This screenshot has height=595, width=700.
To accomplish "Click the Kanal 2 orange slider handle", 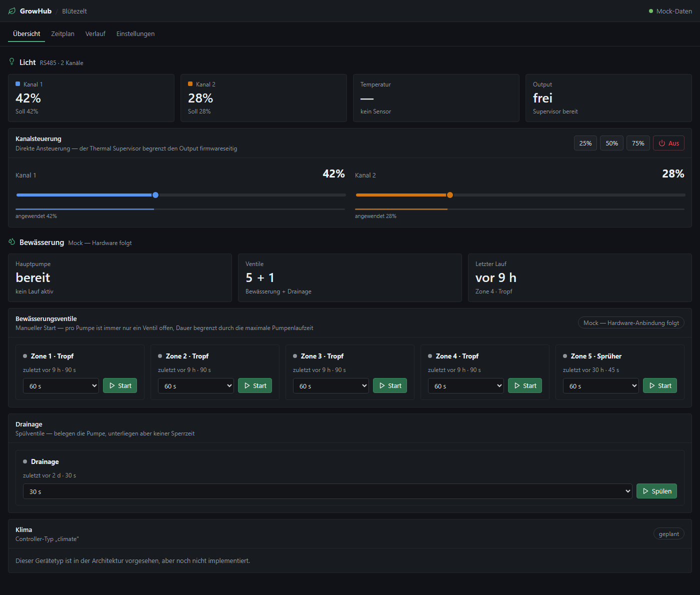I will click(x=450, y=195).
